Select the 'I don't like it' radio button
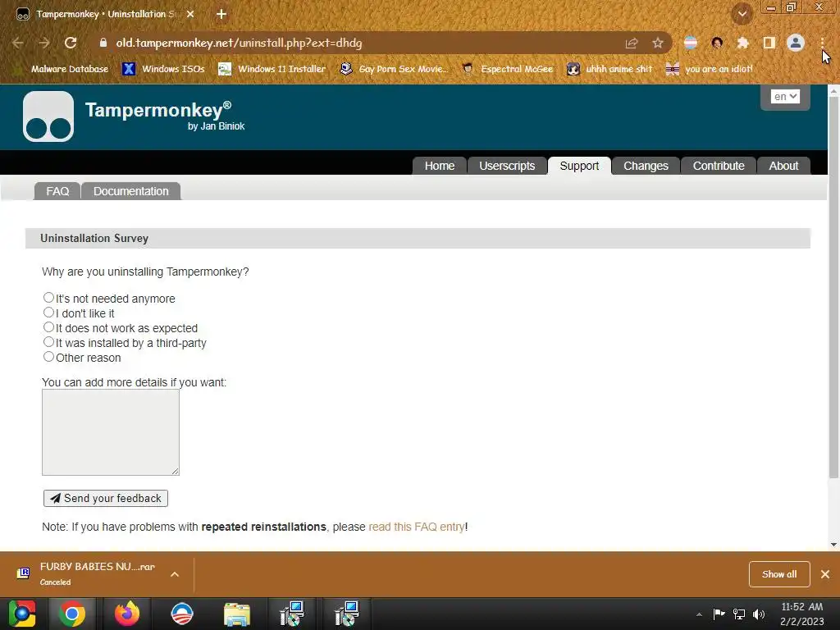840x630 pixels. coord(48,313)
